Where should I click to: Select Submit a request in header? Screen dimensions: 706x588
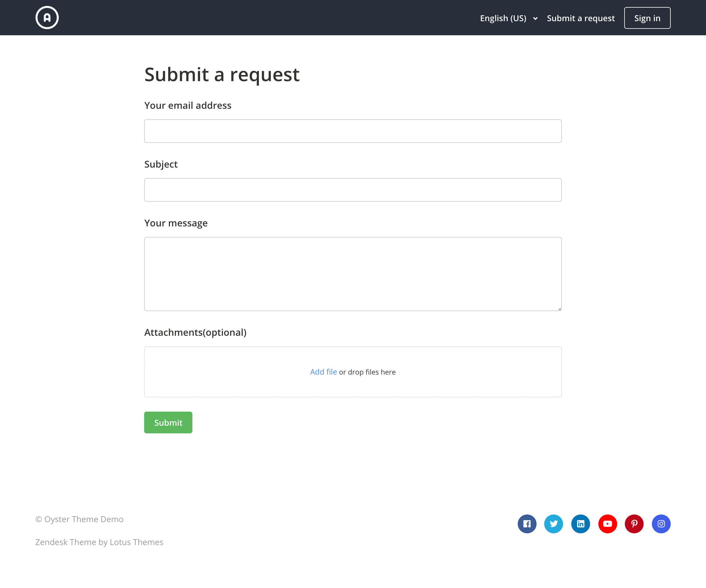581,18
